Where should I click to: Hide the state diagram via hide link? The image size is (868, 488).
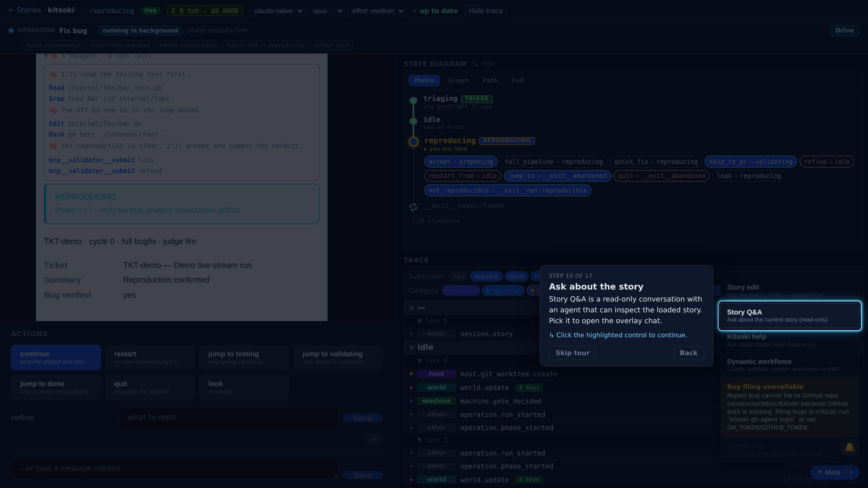click(488, 63)
